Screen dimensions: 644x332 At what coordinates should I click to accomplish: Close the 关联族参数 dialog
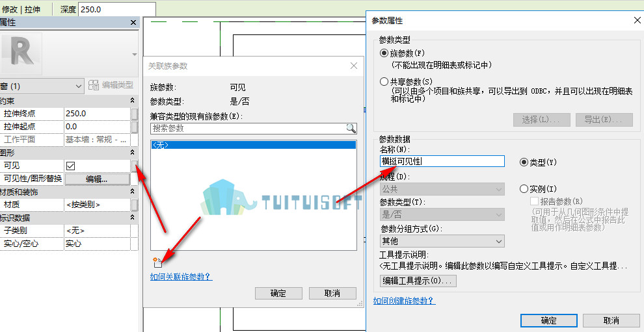point(354,66)
